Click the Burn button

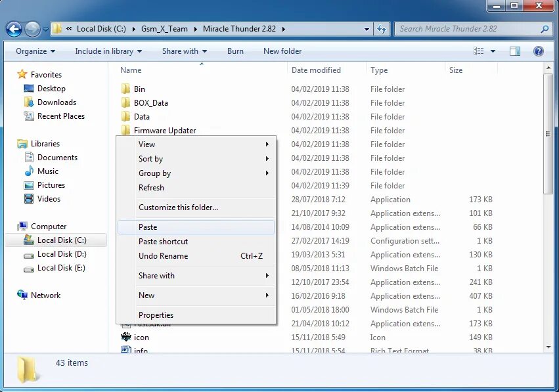(x=235, y=51)
